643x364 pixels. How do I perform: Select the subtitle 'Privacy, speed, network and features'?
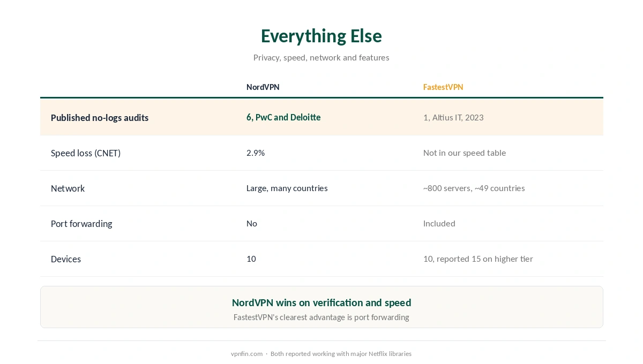pyautogui.click(x=322, y=57)
